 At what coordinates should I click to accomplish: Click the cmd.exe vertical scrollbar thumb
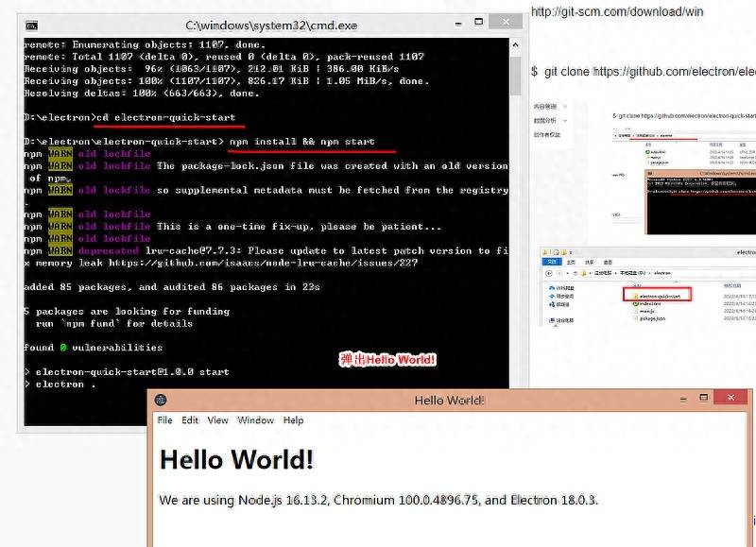pos(515,76)
